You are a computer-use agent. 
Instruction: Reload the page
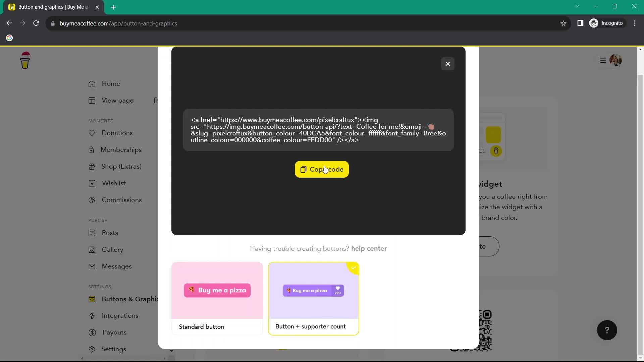(x=36, y=23)
